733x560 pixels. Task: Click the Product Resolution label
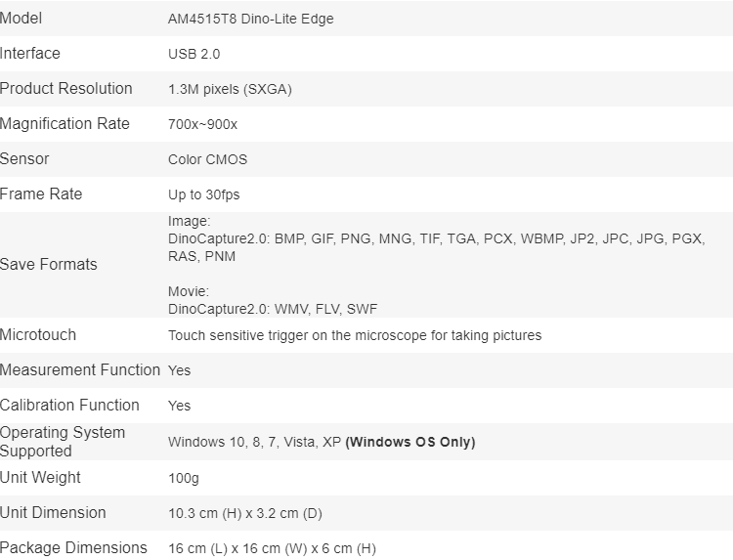click(66, 89)
